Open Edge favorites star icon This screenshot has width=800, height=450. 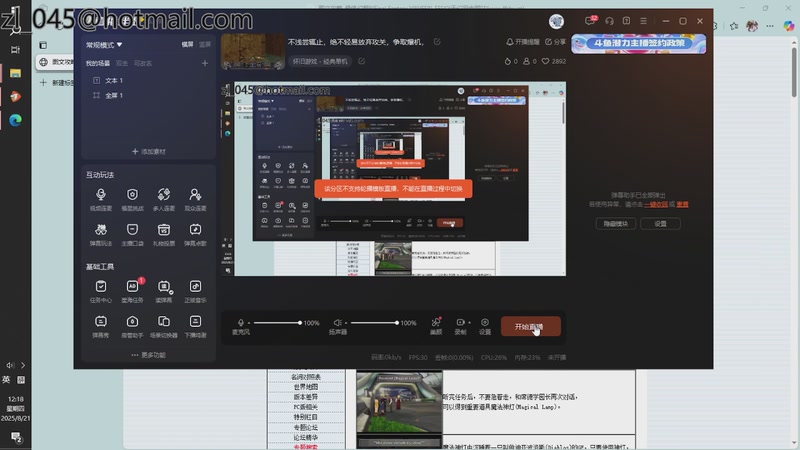(734, 26)
